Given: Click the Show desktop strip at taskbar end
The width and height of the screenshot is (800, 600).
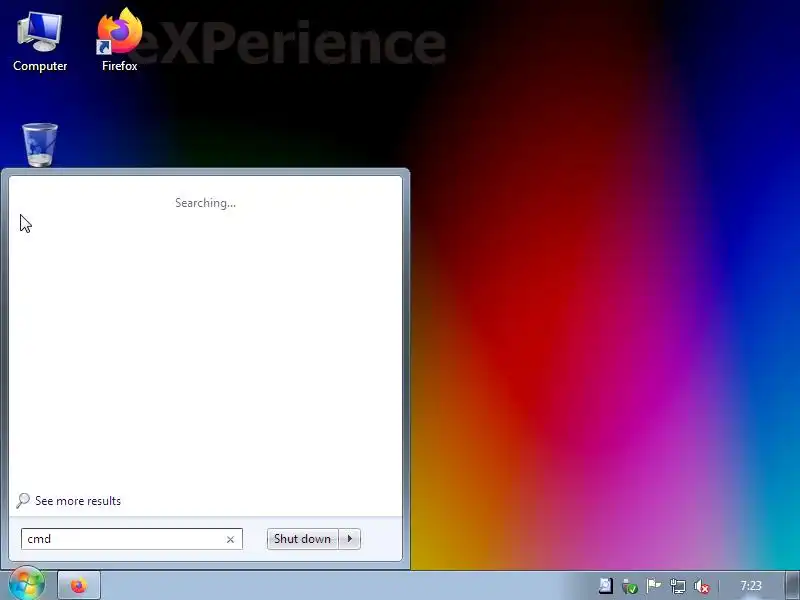Looking at the screenshot, I should click(792, 586).
